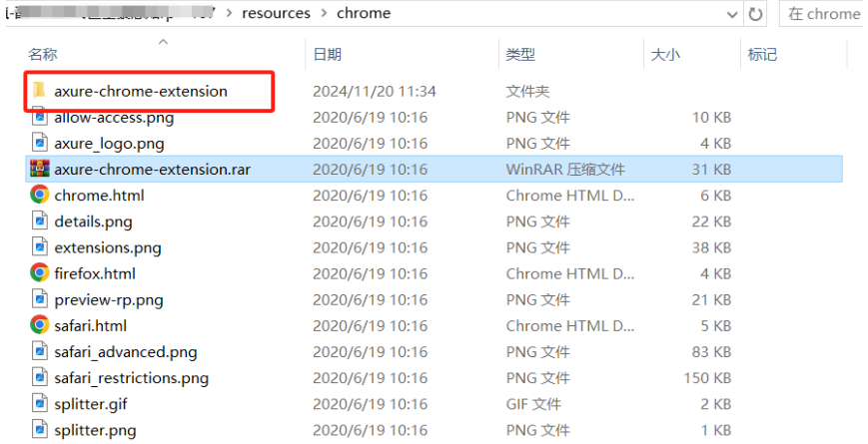The image size is (868, 444).
Task: Sort by the 类型 column header
Action: click(x=520, y=54)
